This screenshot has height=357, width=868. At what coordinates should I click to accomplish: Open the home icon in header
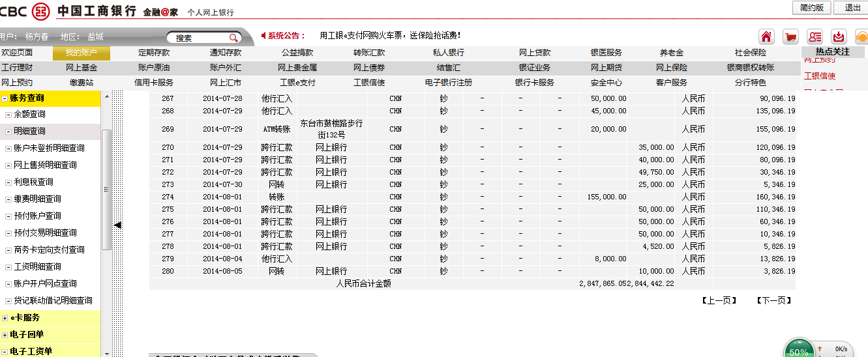click(766, 36)
